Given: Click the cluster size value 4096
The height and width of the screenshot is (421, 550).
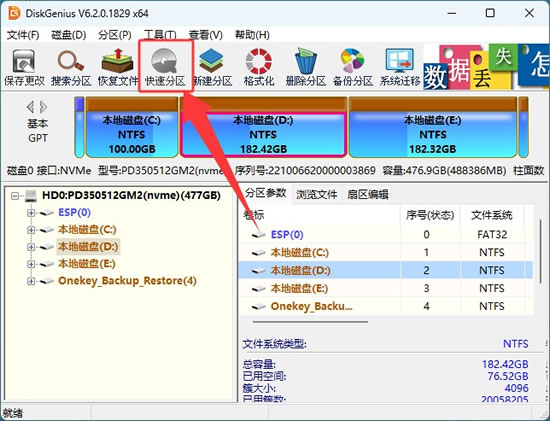Looking at the screenshot, I should click(x=517, y=388).
